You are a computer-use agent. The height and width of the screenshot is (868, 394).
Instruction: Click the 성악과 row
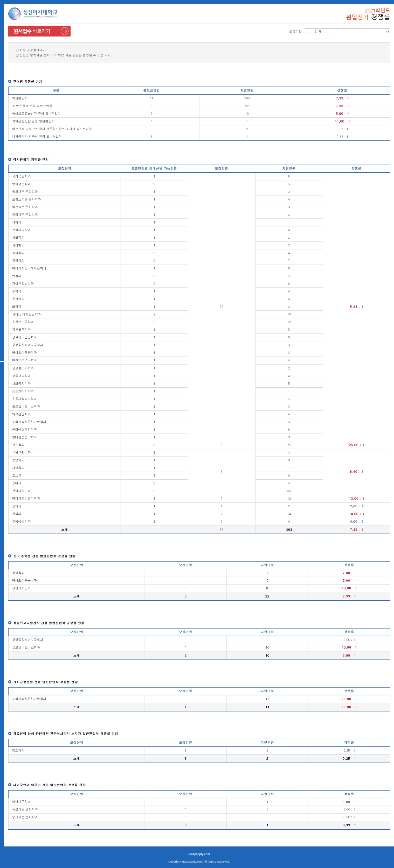point(199,506)
